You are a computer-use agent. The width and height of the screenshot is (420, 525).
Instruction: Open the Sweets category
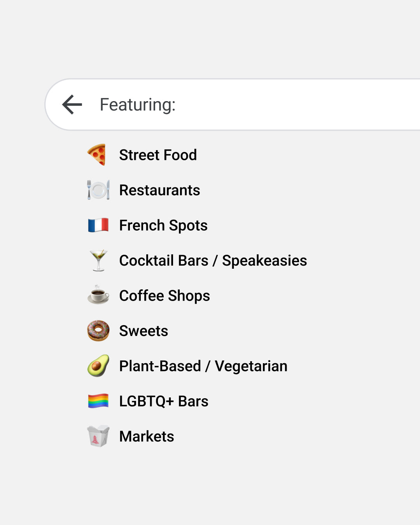pos(143,331)
